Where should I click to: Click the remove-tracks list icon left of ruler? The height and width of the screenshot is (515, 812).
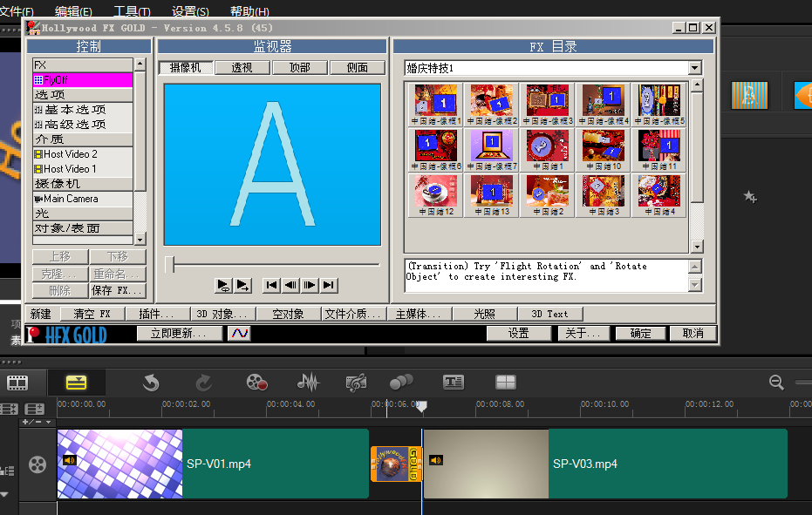click(x=9, y=410)
